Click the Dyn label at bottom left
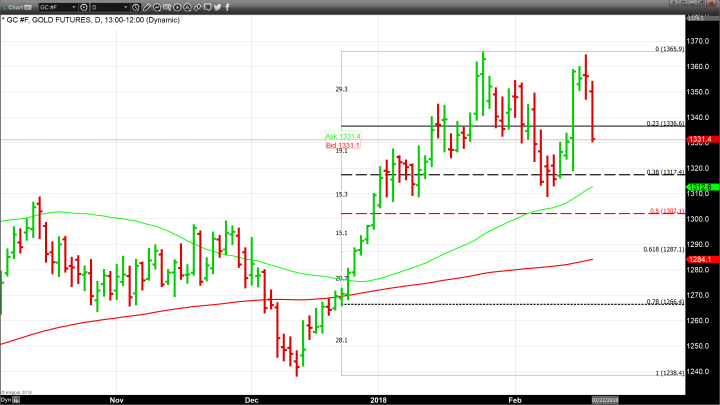This screenshot has width=720, height=405. click(5, 399)
